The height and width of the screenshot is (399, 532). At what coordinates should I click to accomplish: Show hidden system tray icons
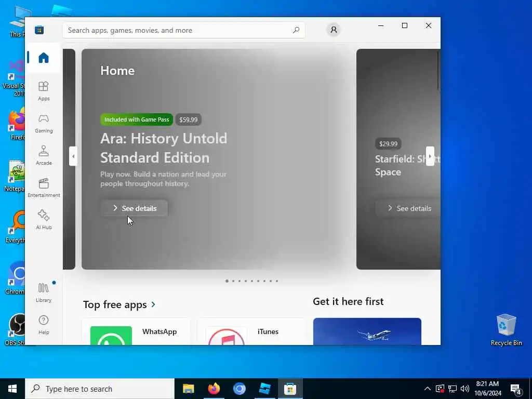pos(428,389)
